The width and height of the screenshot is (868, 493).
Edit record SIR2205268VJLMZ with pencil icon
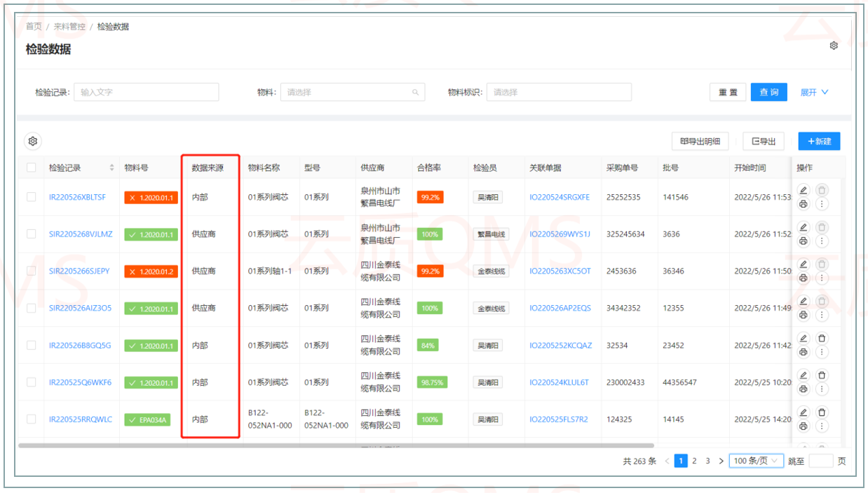803,227
